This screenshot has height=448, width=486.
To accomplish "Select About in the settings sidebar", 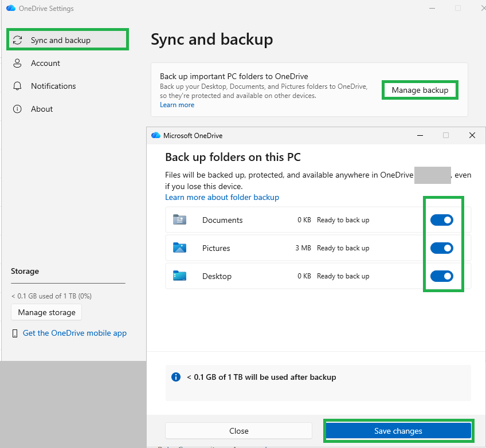I will (x=42, y=109).
